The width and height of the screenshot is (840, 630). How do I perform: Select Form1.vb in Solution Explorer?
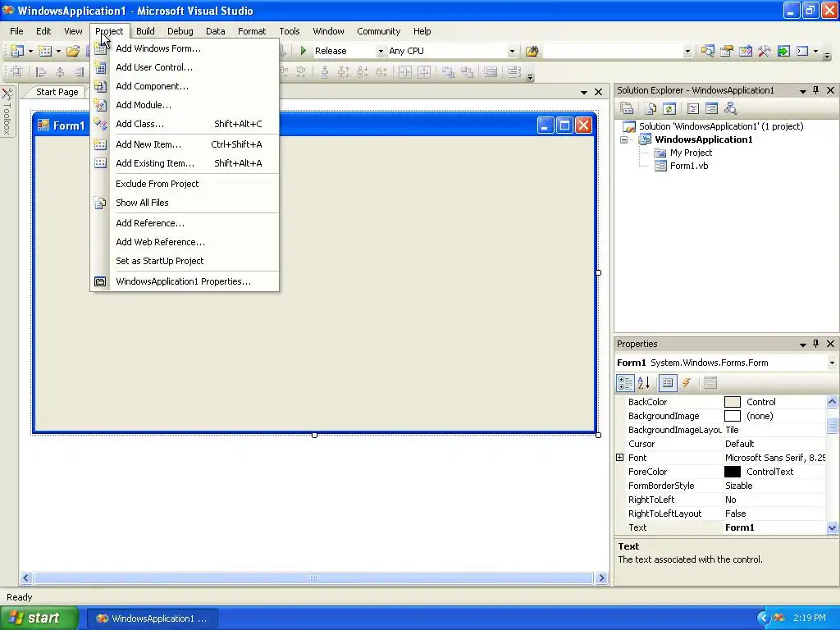[x=688, y=166]
